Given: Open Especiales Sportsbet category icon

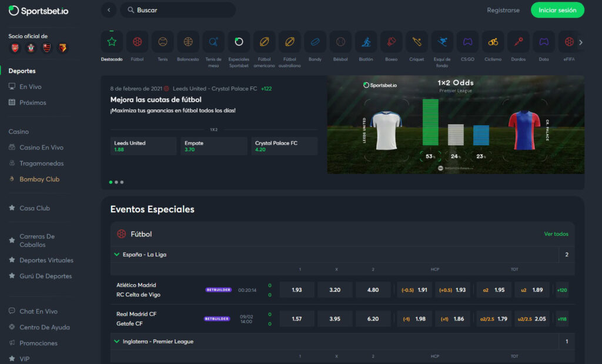Looking at the screenshot, I should click(x=239, y=42).
